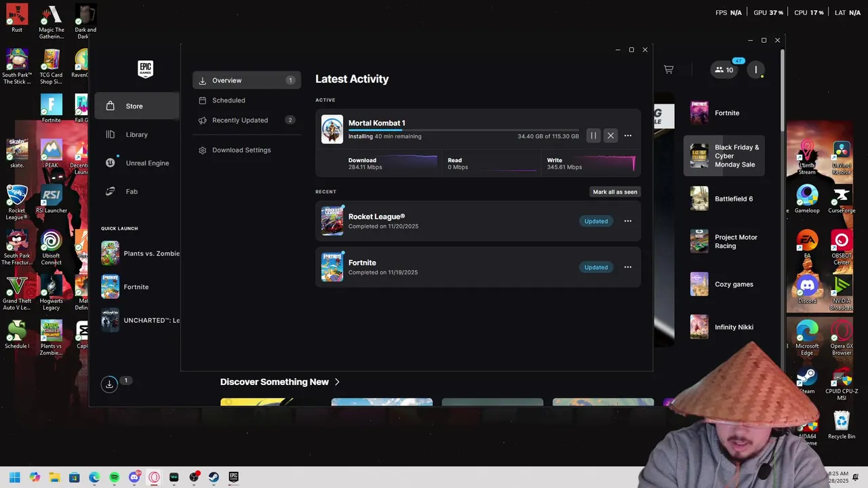Screen dimensions: 868x488
Task: Pause the Mortal Kombat 1 installation
Action: click(593, 136)
